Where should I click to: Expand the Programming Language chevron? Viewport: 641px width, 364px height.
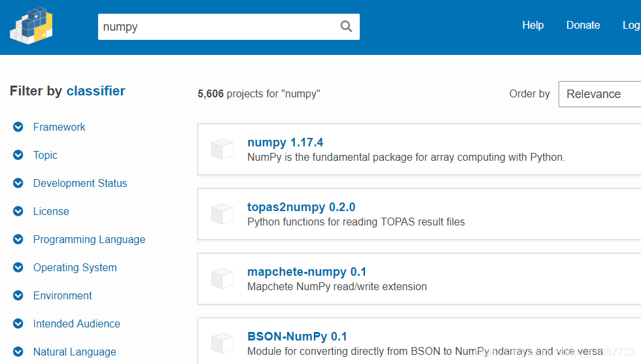click(18, 239)
